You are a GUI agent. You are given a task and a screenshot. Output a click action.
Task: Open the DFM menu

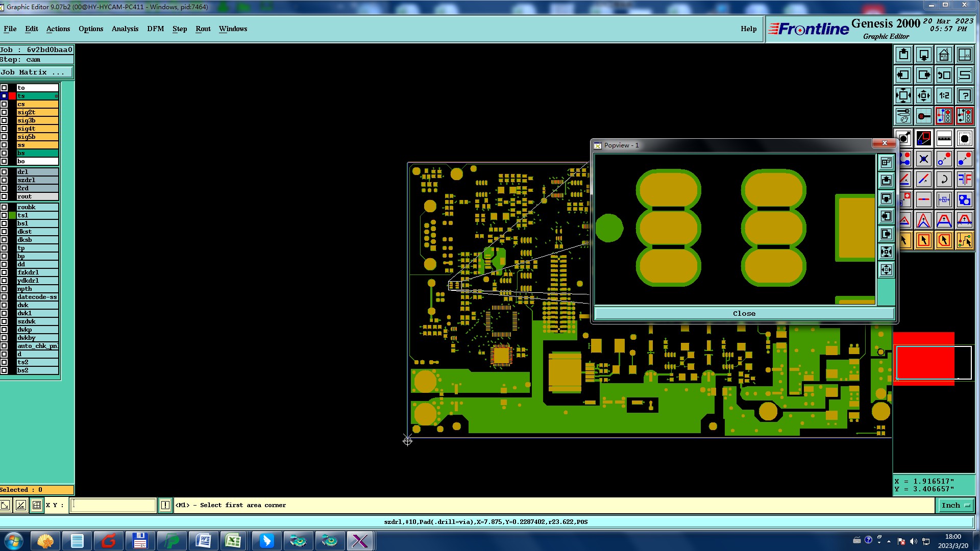click(155, 29)
